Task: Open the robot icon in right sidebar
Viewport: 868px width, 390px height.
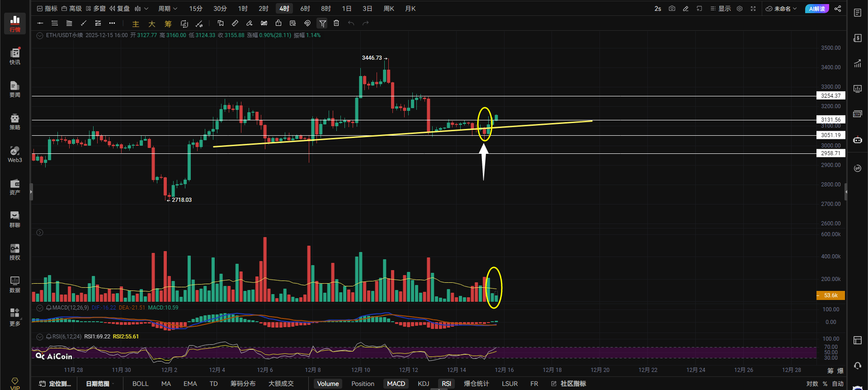Action: point(858,140)
